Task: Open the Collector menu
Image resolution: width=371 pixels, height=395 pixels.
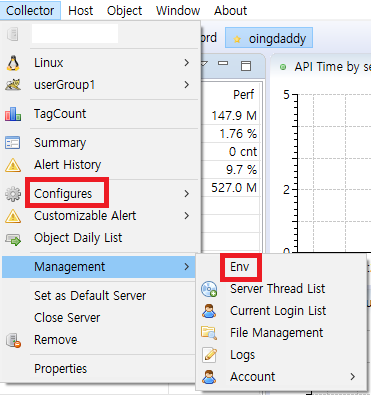Action: (30, 11)
